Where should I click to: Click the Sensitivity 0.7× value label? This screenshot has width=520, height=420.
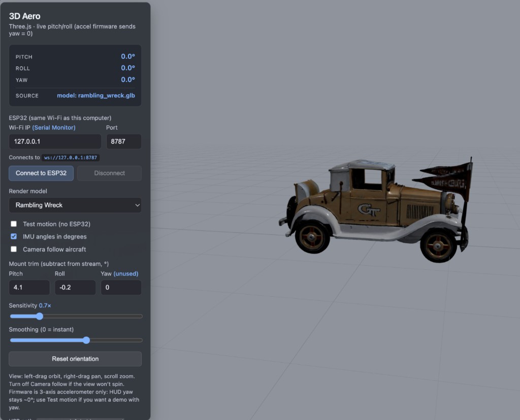[45, 305]
